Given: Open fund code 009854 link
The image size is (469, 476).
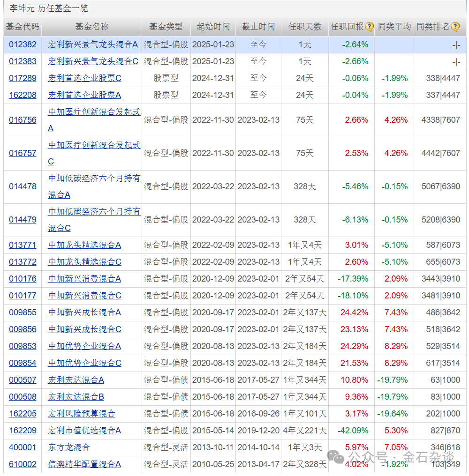Looking at the screenshot, I should tap(23, 363).
